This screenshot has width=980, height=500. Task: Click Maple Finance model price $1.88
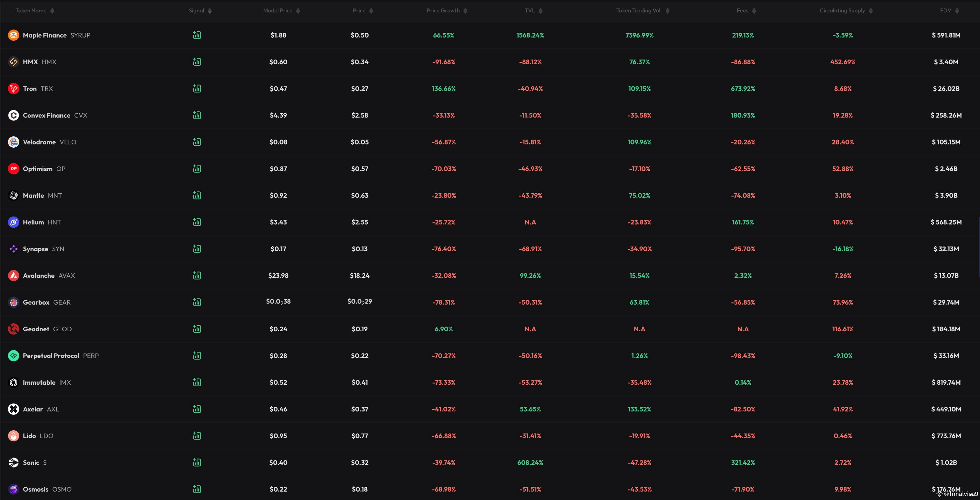pyautogui.click(x=278, y=35)
